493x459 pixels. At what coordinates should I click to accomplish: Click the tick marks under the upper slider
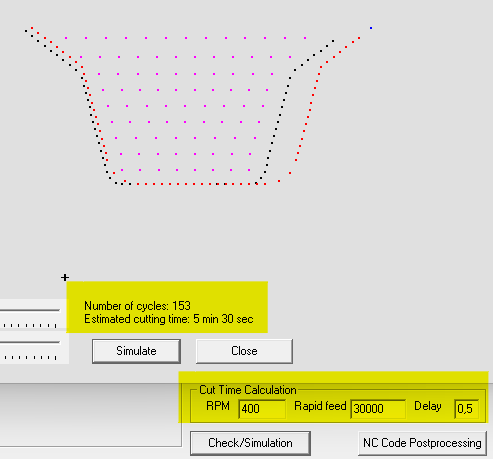(x=29, y=325)
